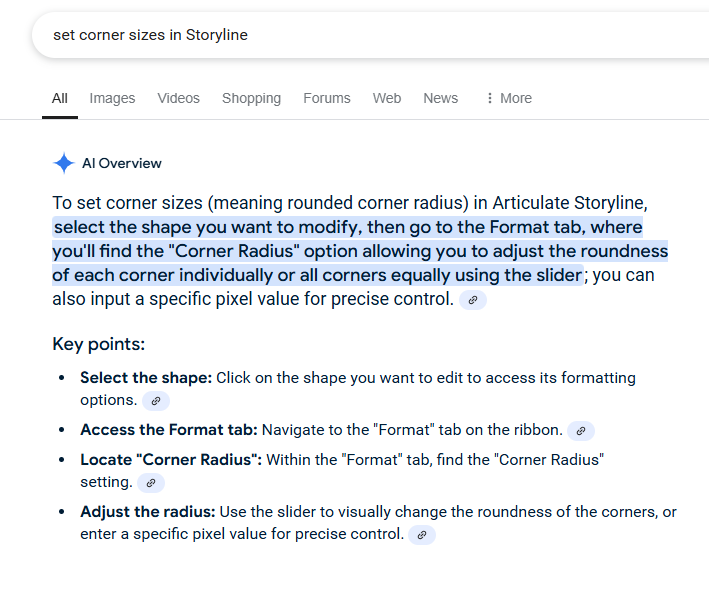Click the bold "Select the shape:" text
This screenshot has width=709, height=591.
[146, 378]
